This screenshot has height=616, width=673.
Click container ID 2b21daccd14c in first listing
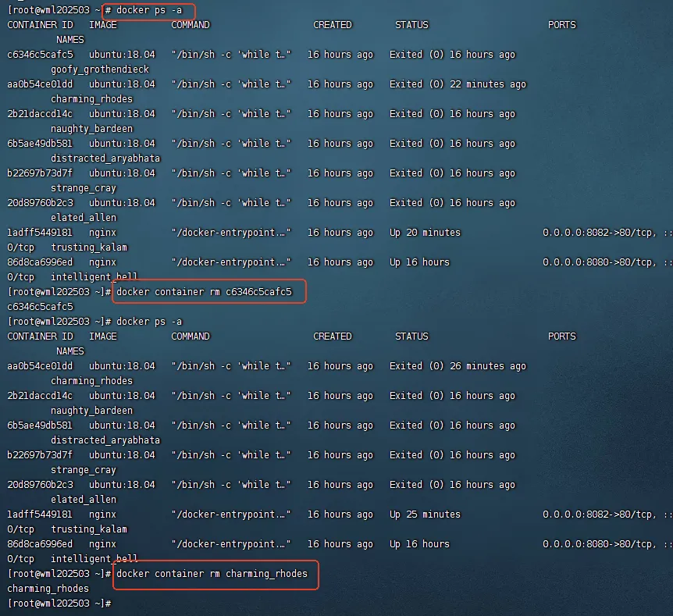(x=41, y=114)
